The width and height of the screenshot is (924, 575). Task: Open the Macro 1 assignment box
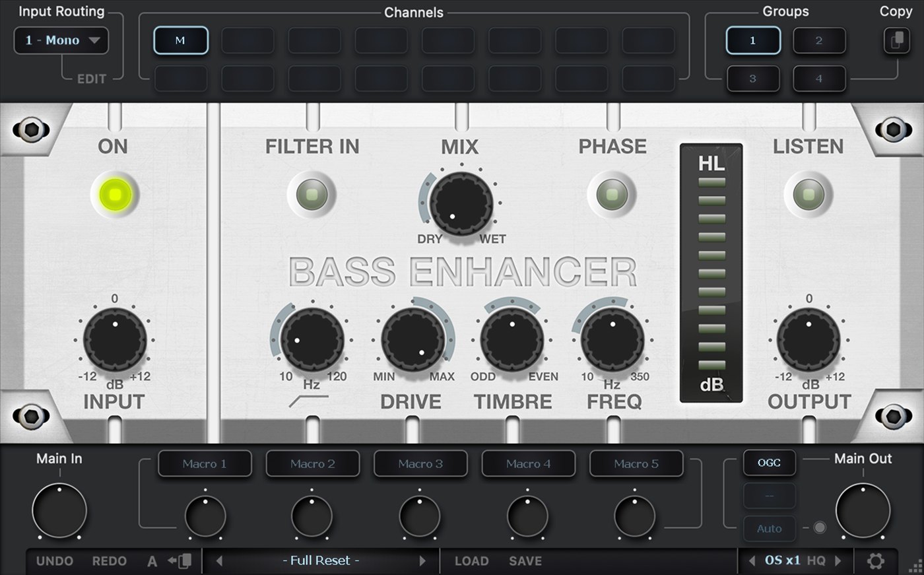(x=205, y=463)
